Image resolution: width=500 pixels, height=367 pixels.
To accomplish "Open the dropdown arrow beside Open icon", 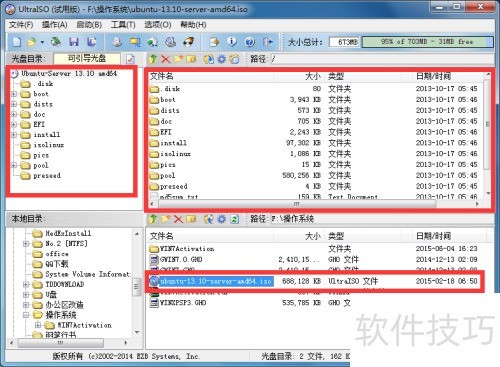I will click(x=42, y=42).
